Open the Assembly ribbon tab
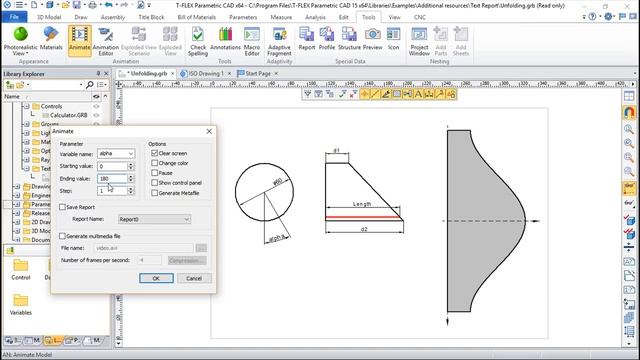Viewport: 640px width, 360px height. pos(113,17)
